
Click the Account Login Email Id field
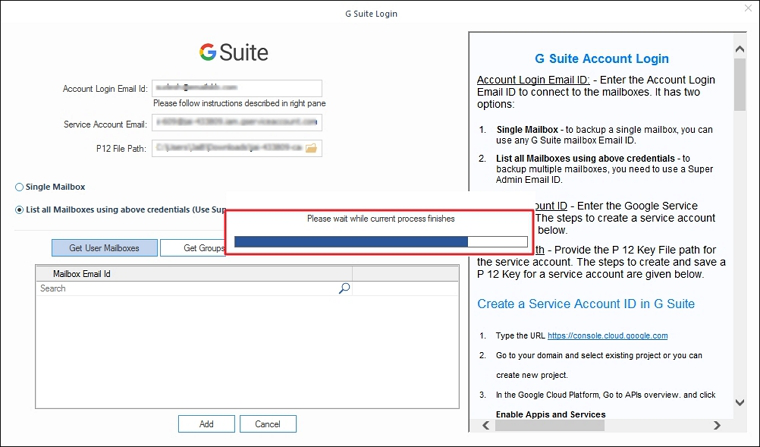coord(237,88)
